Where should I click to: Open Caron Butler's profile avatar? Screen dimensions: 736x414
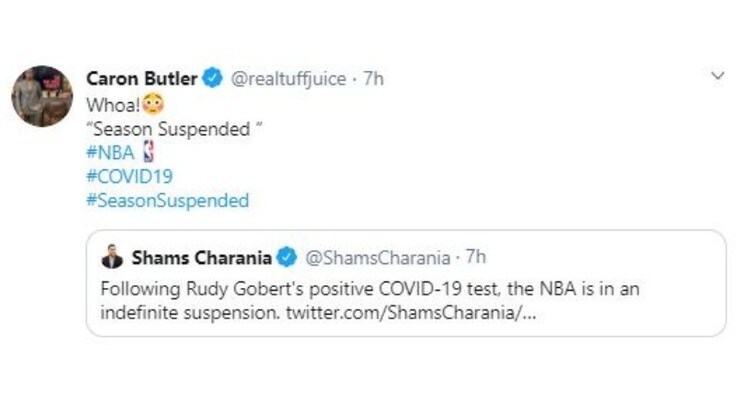point(42,96)
